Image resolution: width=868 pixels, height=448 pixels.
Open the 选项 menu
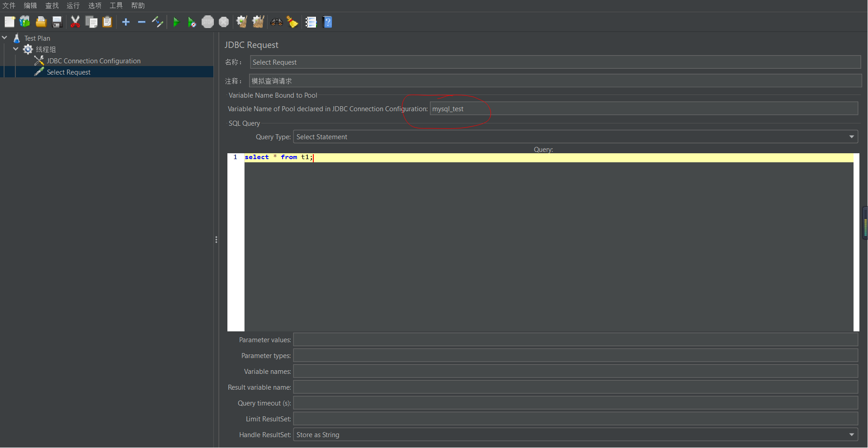point(94,5)
